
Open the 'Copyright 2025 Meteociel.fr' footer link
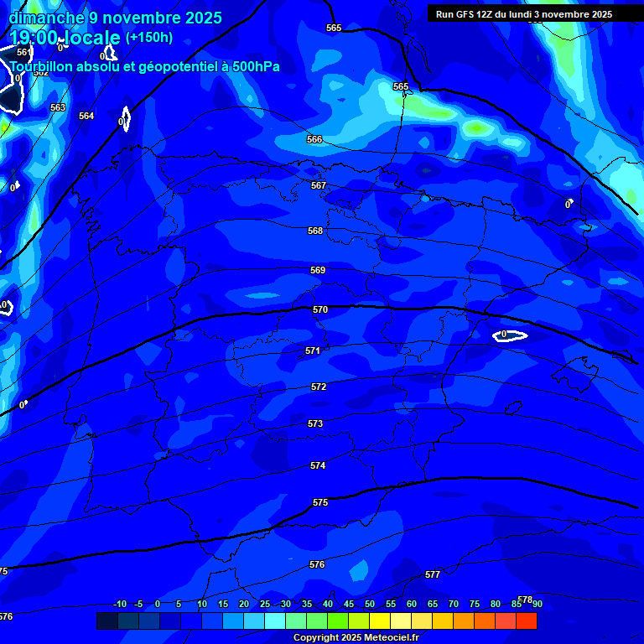(x=356, y=638)
